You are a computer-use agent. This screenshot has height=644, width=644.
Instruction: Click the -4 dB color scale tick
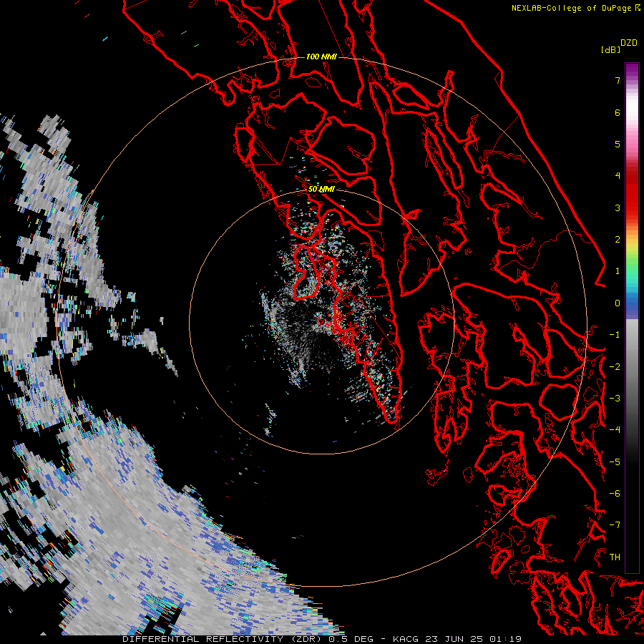[x=615, y=430]
